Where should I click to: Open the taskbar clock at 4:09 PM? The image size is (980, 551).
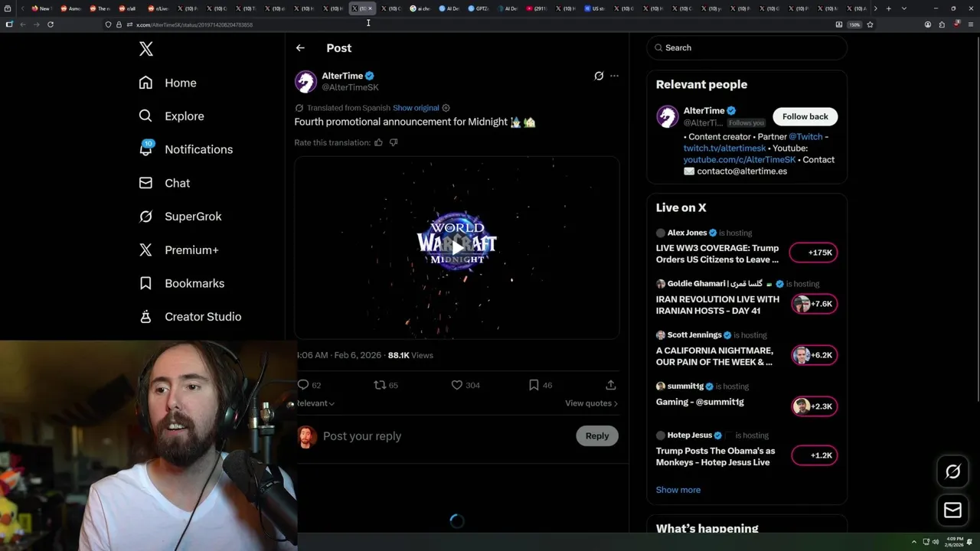(x=953, y=542)
